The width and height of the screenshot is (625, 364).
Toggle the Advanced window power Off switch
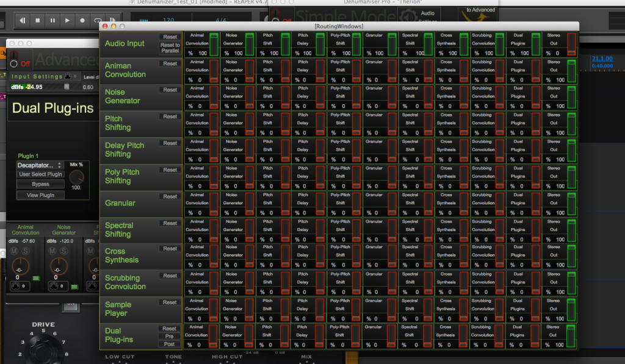point(13,60)
